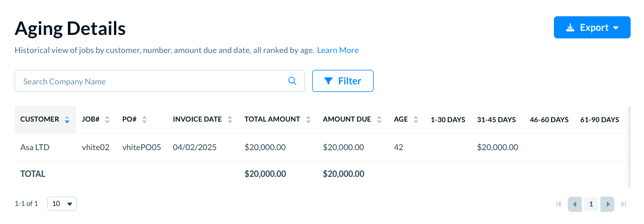Sort by Customer column arrows
The image size is (644, 224).
pyautogui.click(x=67, y=120)
